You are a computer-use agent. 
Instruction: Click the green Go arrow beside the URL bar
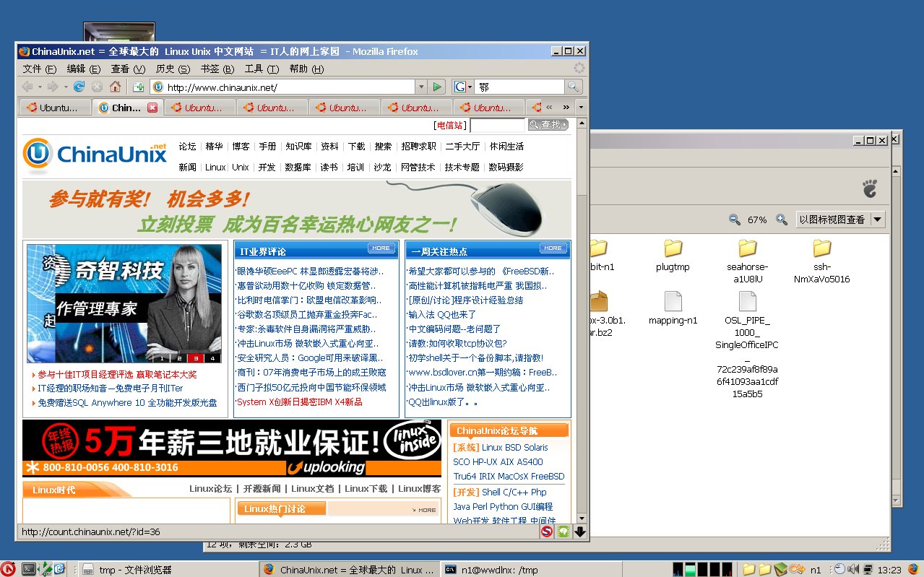click(436, 87)
